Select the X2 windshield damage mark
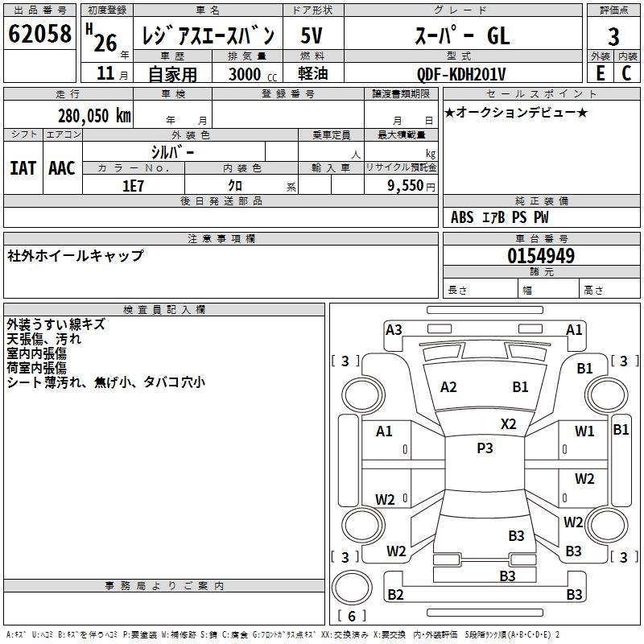This screenshot has height=644, width=644. [509, 424]
